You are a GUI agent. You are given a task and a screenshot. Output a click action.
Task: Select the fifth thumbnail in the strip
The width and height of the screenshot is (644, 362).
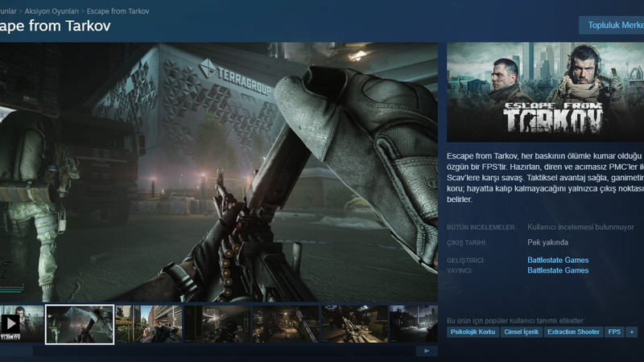pyautogui.click(x=286, y=323)
